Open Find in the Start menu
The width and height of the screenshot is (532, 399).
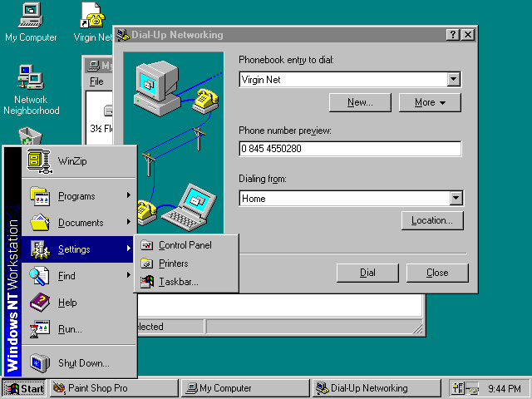click(78, 276)
